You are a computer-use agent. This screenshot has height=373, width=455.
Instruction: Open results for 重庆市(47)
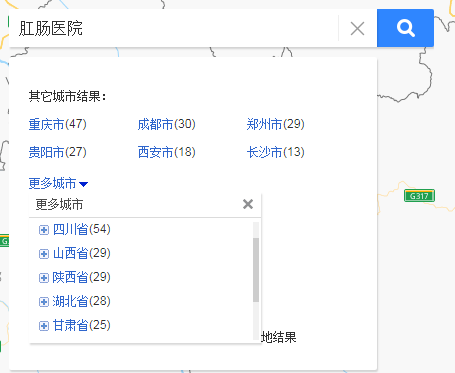(x=58, y=124)
